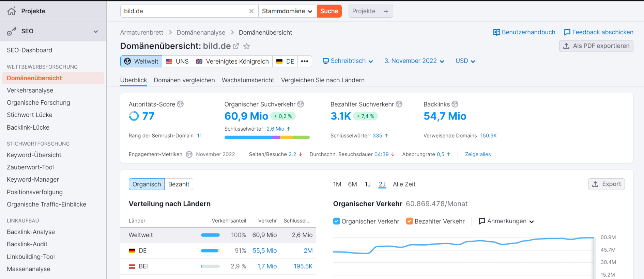Open the USD currency dropdown
The height and width of the screenshot is (279, 644).
pyautogui.click(x=465, y=61)
